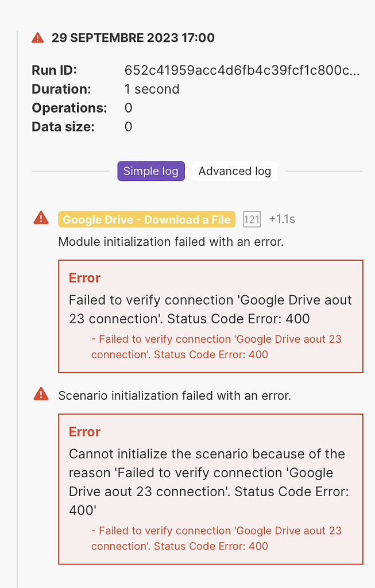Click the 29 SEPTEMBRE 2023 17:00 heading
The image size is (375, 588).
133,38
